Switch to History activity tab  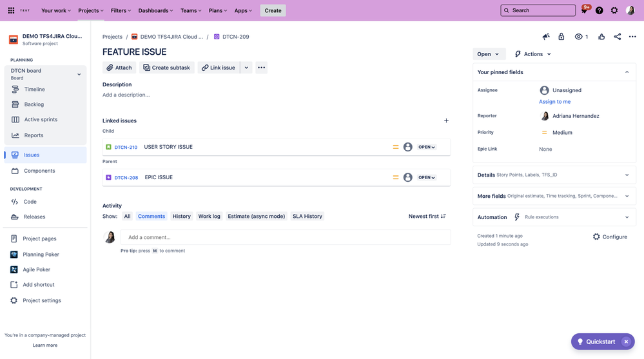[x=181, y=216]
